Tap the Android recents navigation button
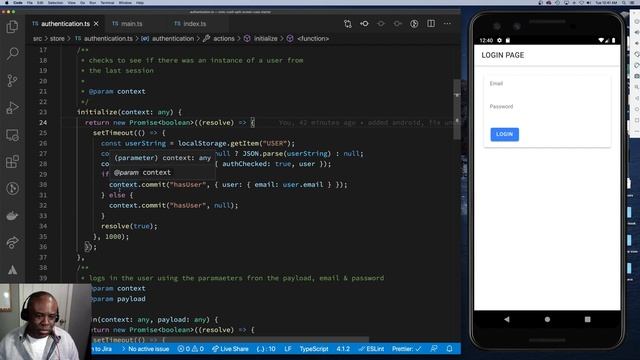This screenshot has width=640, height=360. 587,320
